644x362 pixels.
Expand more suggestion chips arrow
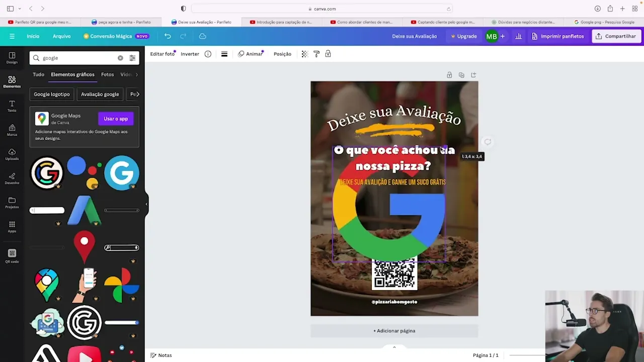tap(137, 94)
